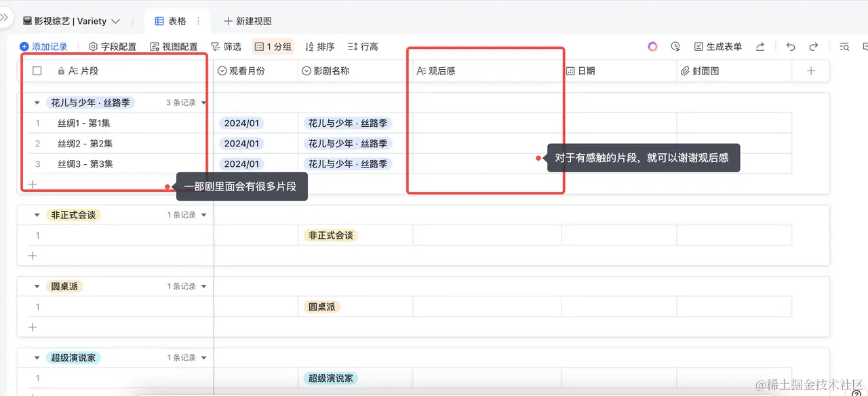Open record search with the magnifier icon
This screenshot has width=868, height=396.
click(x=844, y=46)
